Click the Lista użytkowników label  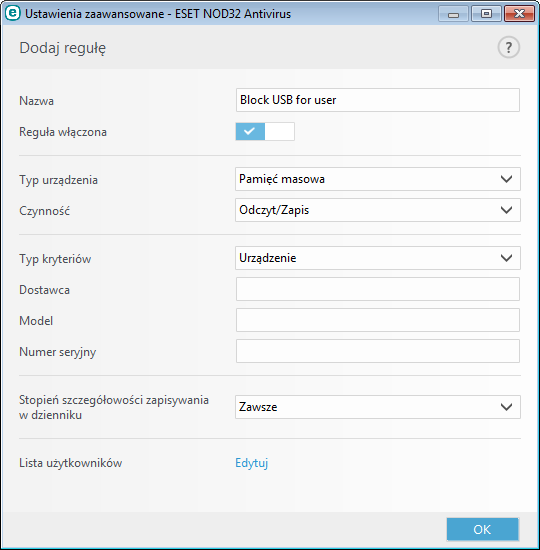click(71, 463)
